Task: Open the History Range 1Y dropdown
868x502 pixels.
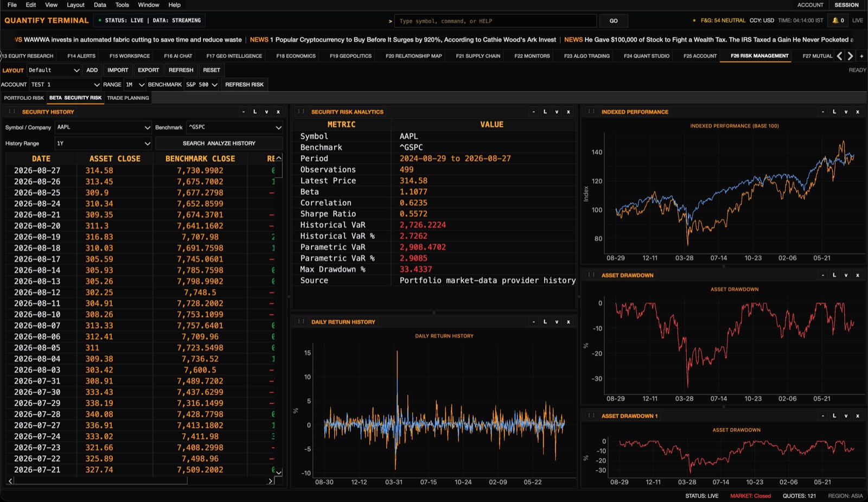Action: tap(103, 143)
